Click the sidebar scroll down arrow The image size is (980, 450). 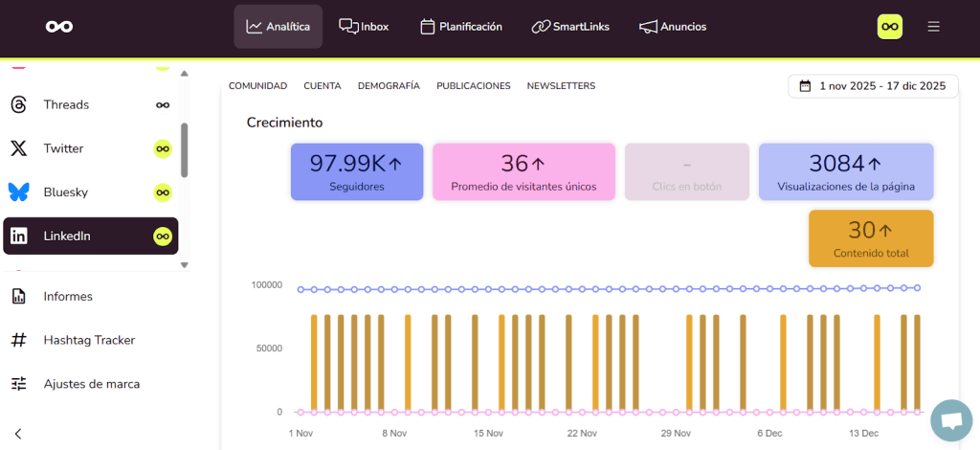(x=185, y=265)
